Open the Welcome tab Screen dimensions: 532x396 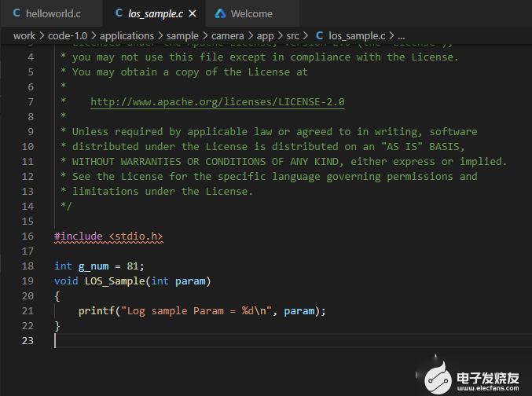coord(251,13)
